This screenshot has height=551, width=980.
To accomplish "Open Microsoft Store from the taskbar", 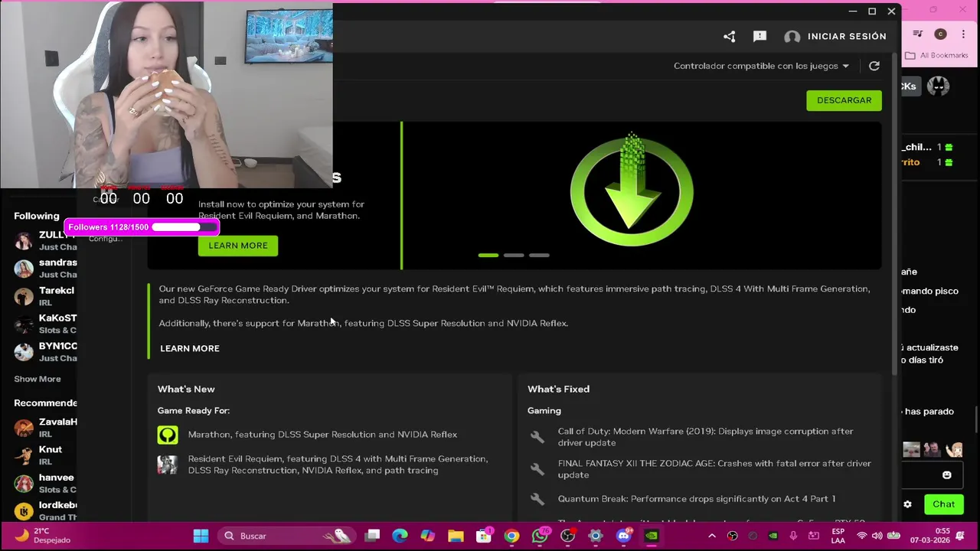I will 483,536.
